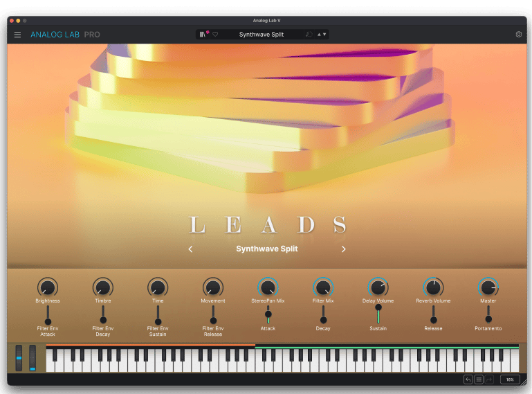
Task: Open the hamburger main menu
Action: (x=17, y=35)
